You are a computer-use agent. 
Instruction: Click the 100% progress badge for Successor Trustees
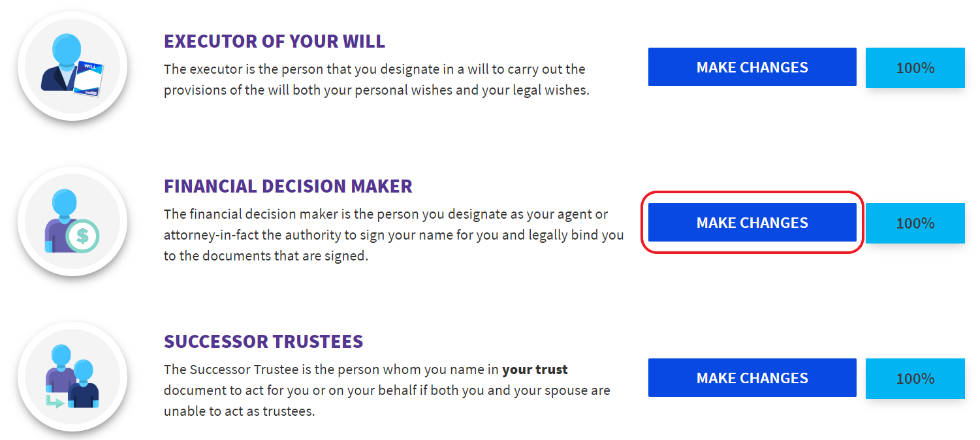click(915, 379)
